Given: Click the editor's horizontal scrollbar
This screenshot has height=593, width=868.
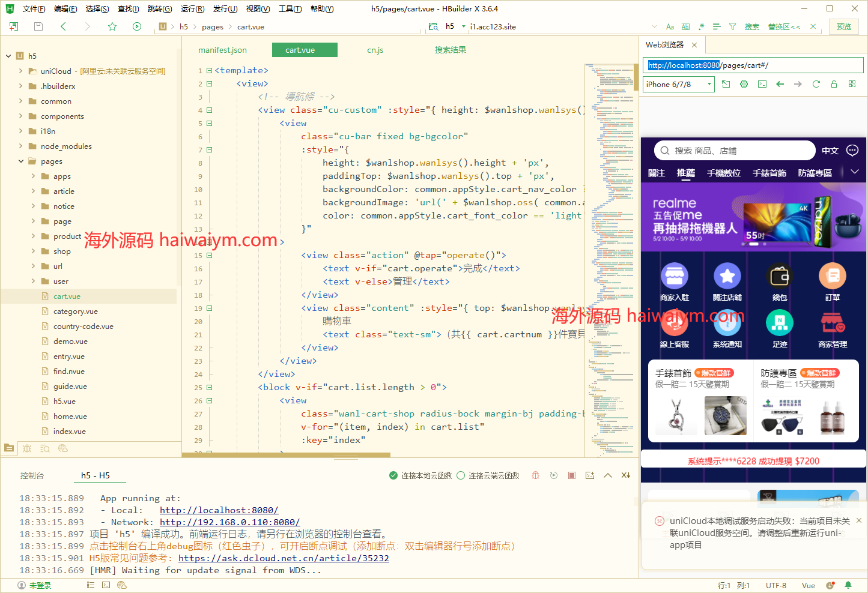Looking at the screenshot, I should (x=286, y=455).
